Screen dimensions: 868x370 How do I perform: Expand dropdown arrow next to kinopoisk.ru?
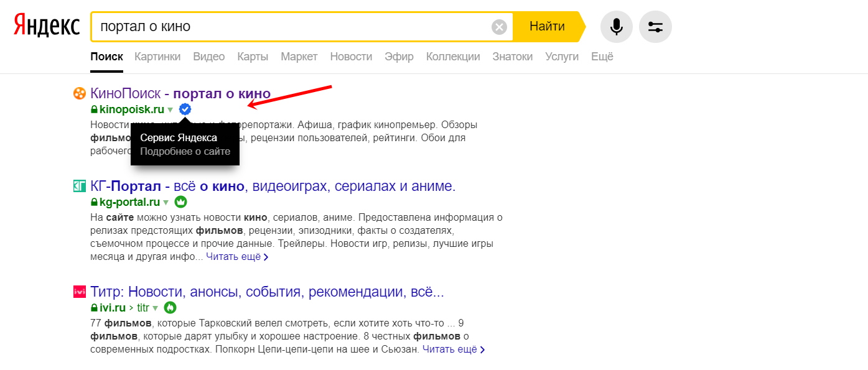170,110
